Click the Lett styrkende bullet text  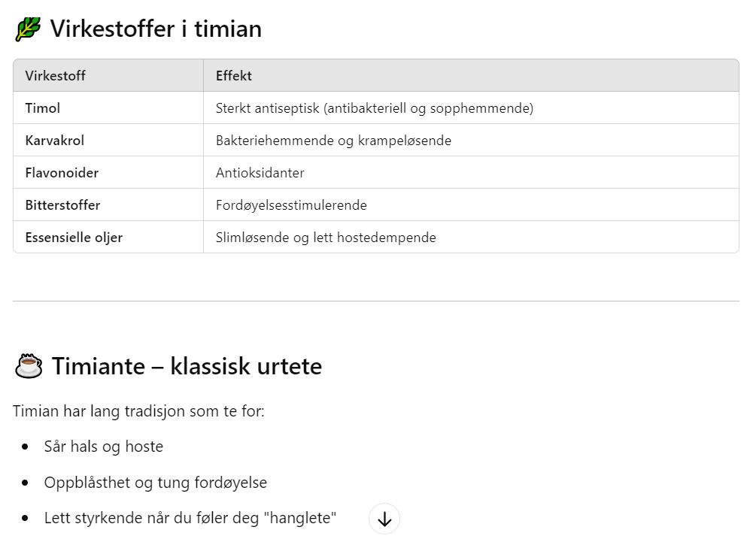tap(190, 518)
